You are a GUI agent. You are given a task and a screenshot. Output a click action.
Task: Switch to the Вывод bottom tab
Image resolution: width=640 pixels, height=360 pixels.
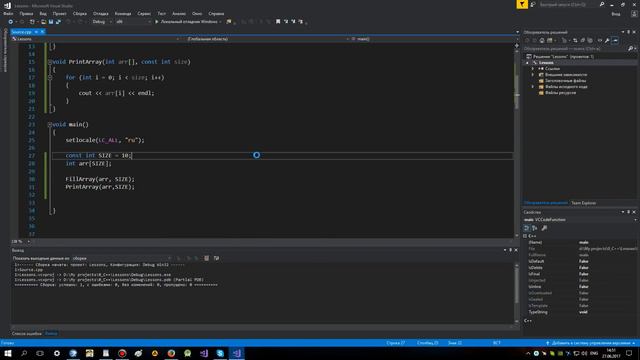(x=51, y=334)
